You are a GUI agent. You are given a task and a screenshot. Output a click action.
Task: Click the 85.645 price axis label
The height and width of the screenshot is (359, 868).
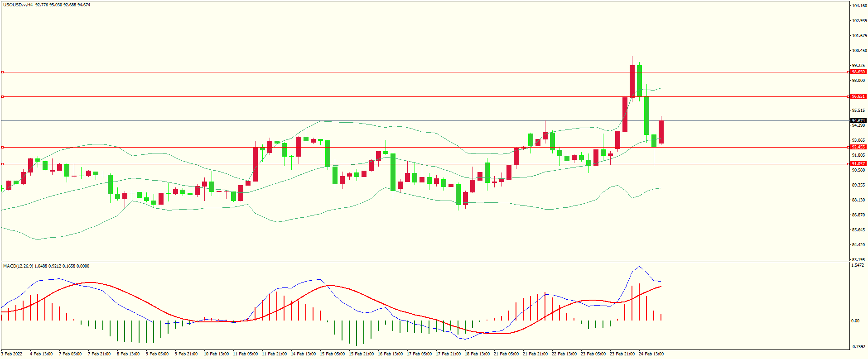point(858,230)
